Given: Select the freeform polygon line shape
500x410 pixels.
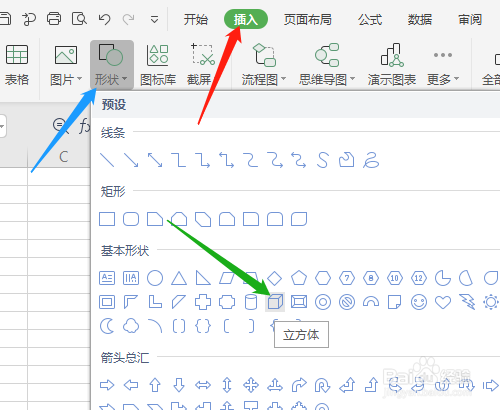Looking at the screenshot, I should coord(347,160).
